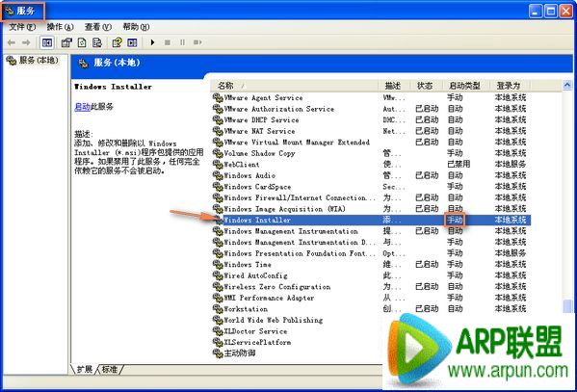Toggle the console tree show/hide icon
The width and height of the screenshot is (577, 392).
(47, 42)
